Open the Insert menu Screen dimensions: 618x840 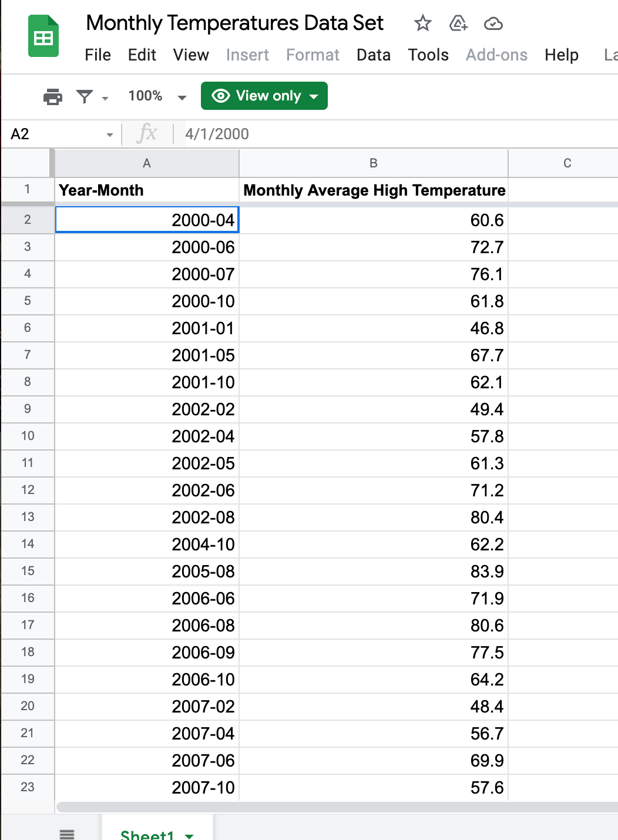point(247,55)
